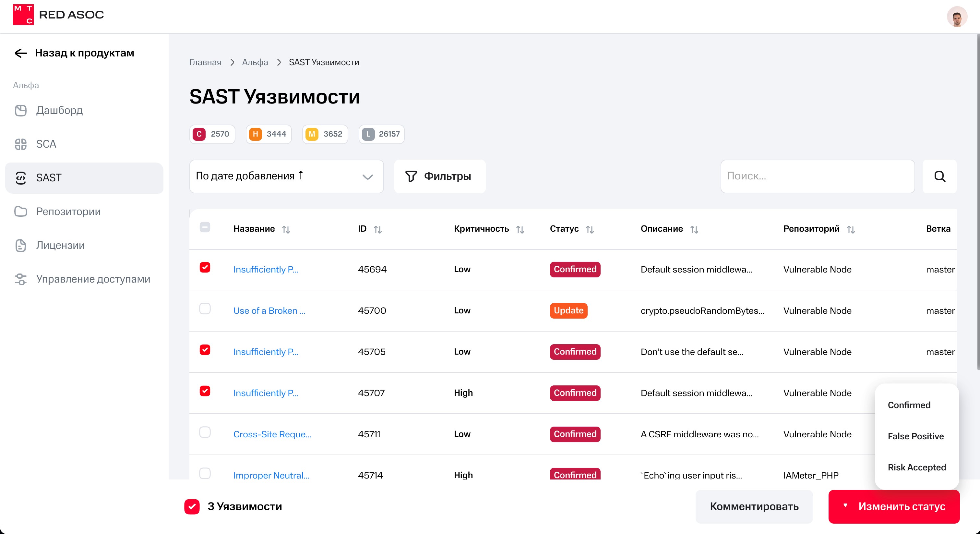Choose False Positive status option

(x=915, y=436)
